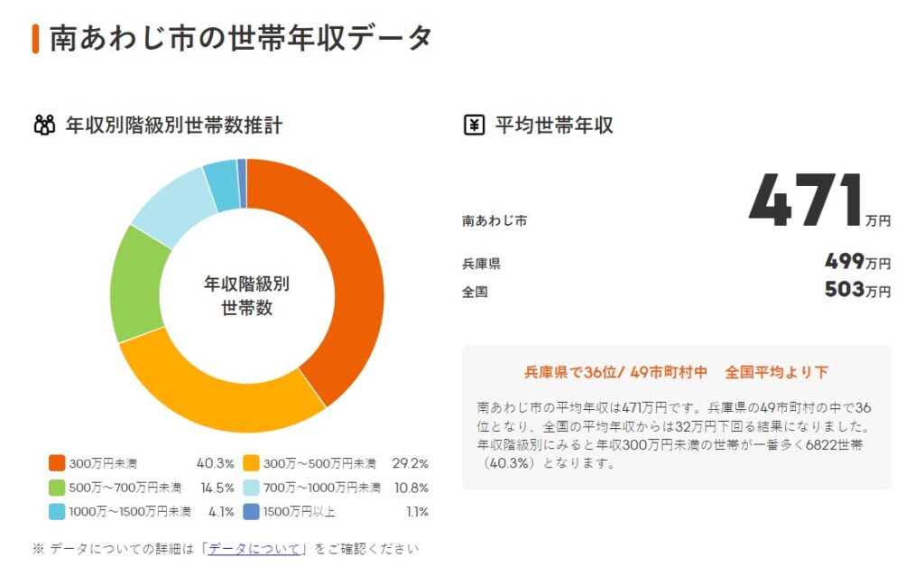Click the cyan 1000万～1500万円未満 legend swatch
The height and width of the screenshot is (577, 924).
[x=57, y=512]
